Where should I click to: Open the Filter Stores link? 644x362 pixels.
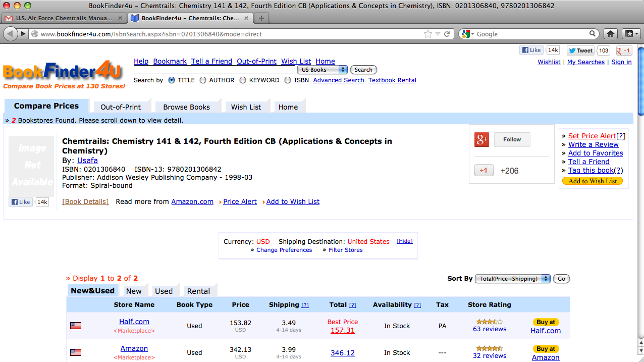pos(345,250)
